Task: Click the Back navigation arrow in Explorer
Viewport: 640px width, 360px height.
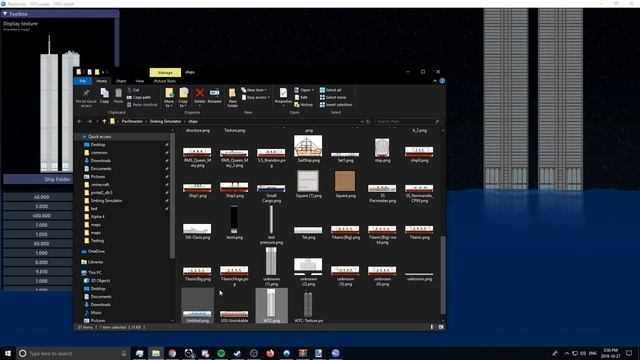Action: 80,121
